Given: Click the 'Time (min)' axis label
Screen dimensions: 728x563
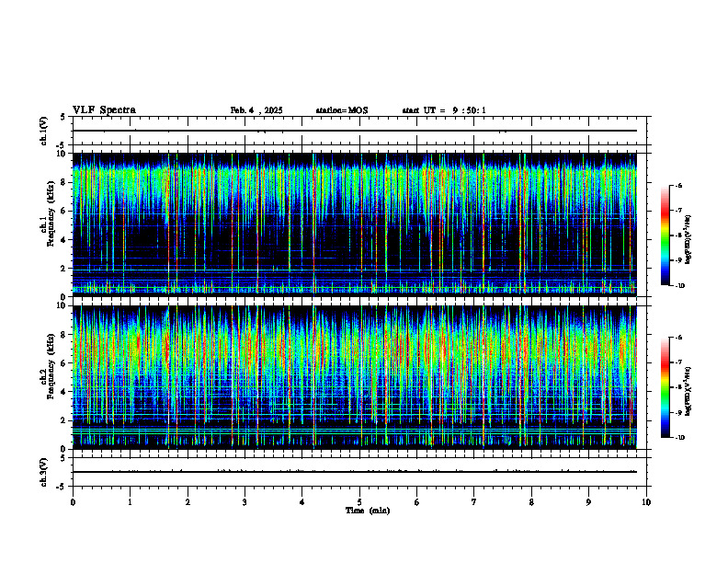Looking at the screenshot, I should (x=368, y=511).
